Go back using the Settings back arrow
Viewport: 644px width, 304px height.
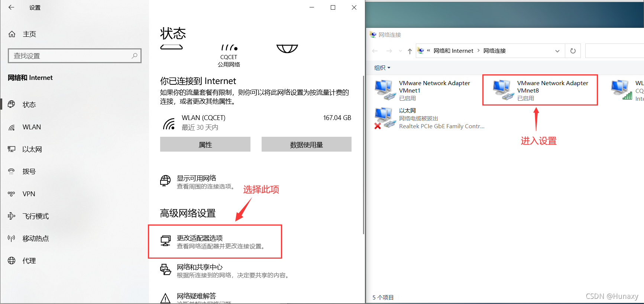pos(11,7)
